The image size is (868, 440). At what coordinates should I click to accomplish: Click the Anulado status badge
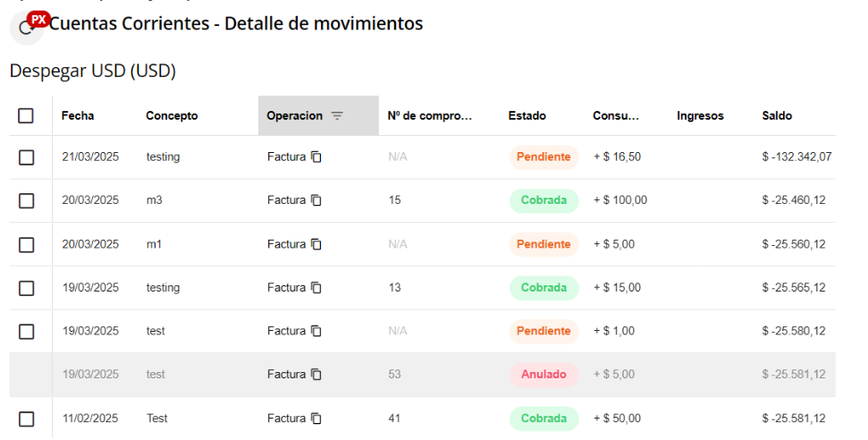544,375
